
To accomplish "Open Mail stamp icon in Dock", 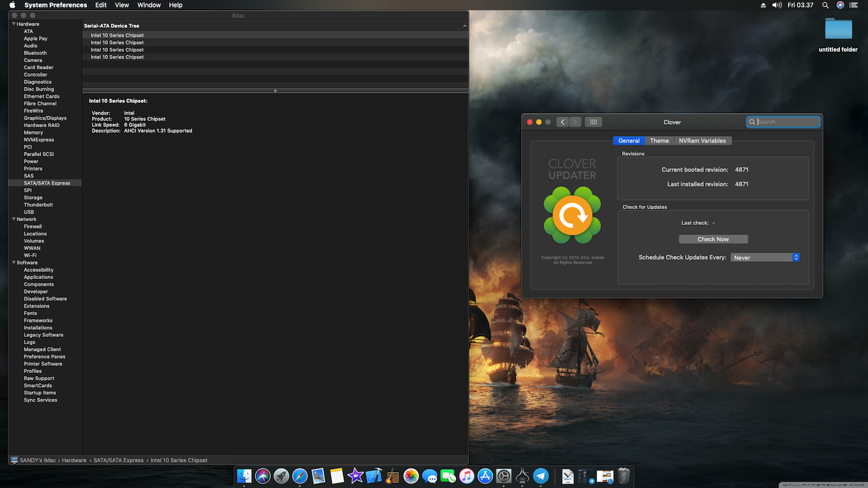I will click(x=318, y=475).
